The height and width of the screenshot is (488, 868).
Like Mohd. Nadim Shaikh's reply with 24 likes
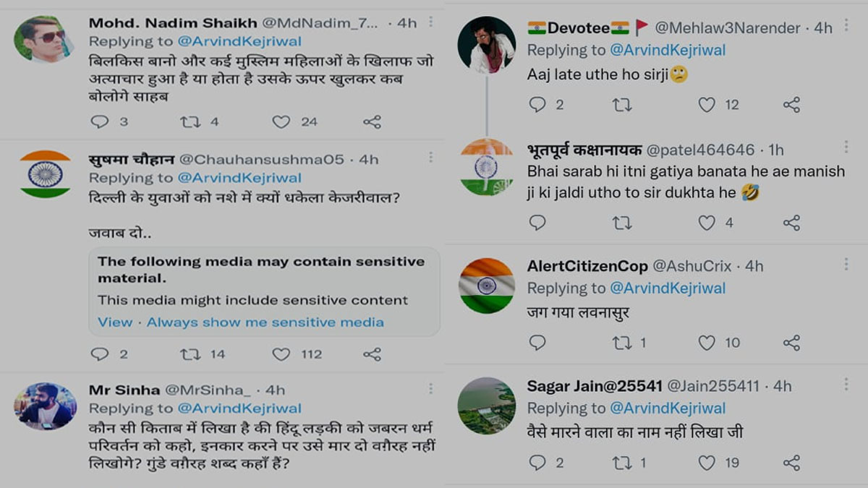point(281,122)
